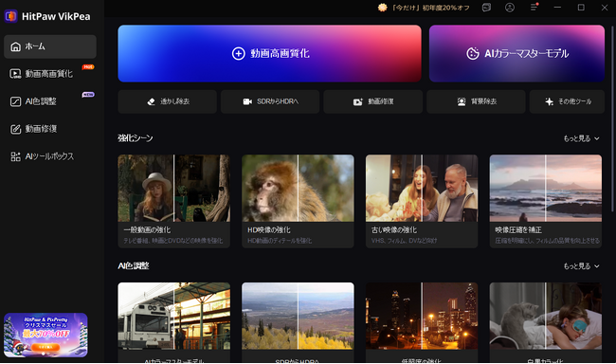The width and height of the screenshot is (616, 364).
Task: Click the eraser icon for 透かし除去
Action: (151, 101)
